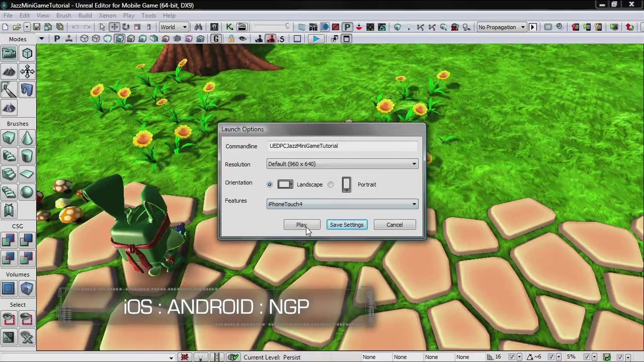Open a map using the folder icon
Image resolution: width=644 pixels, height=362 pixels.
(16, 27)
